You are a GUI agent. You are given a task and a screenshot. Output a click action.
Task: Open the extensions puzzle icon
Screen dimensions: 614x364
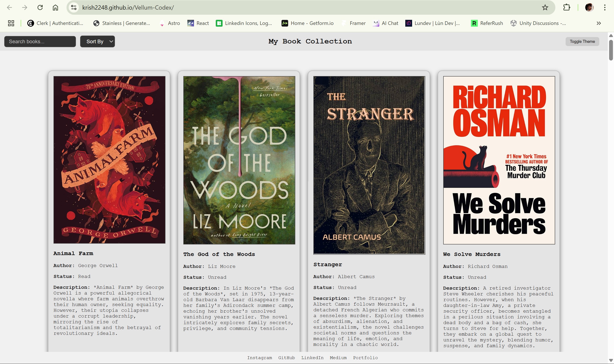(566, 8)
